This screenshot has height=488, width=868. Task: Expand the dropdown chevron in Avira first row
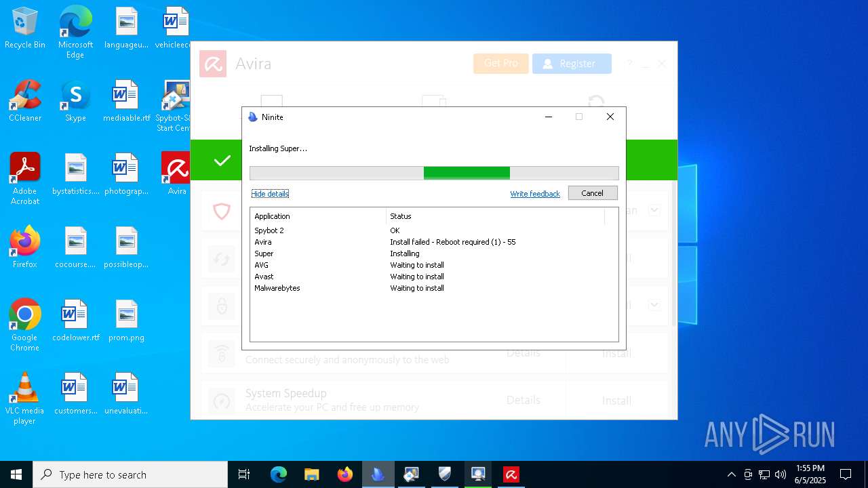(654, 210)
